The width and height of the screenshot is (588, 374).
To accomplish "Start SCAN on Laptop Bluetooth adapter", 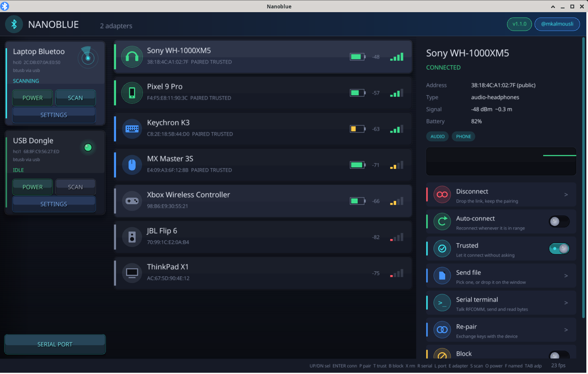I will 75,98.
